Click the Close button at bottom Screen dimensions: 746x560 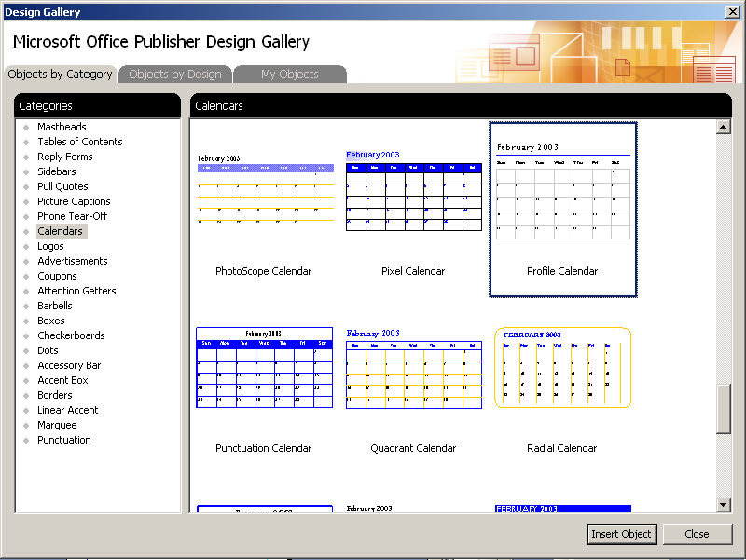(697, 534)
